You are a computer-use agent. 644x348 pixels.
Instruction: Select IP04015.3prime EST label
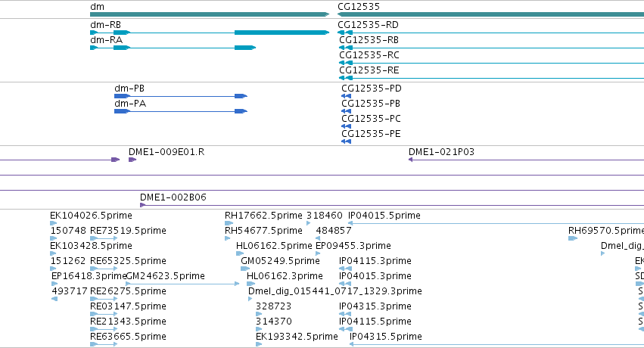[x=375, y=277]
